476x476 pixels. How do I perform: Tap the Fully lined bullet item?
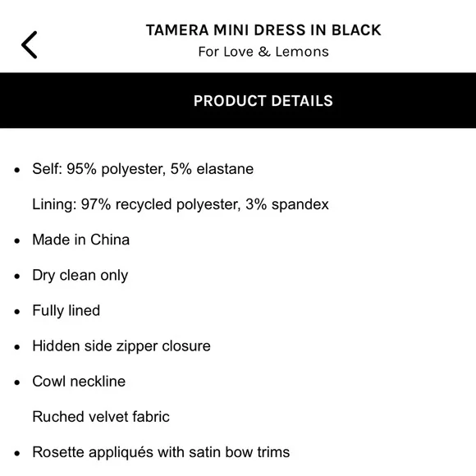click(66, 310)
